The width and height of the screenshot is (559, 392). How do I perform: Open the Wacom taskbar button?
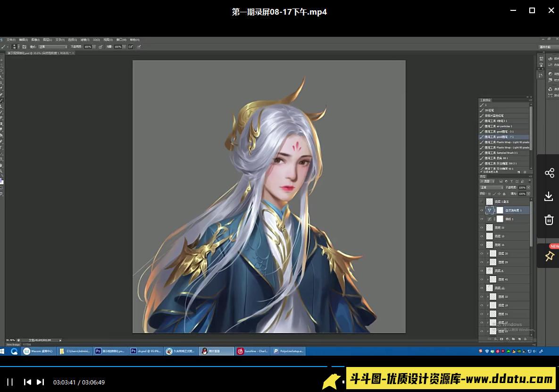[39, 351]
